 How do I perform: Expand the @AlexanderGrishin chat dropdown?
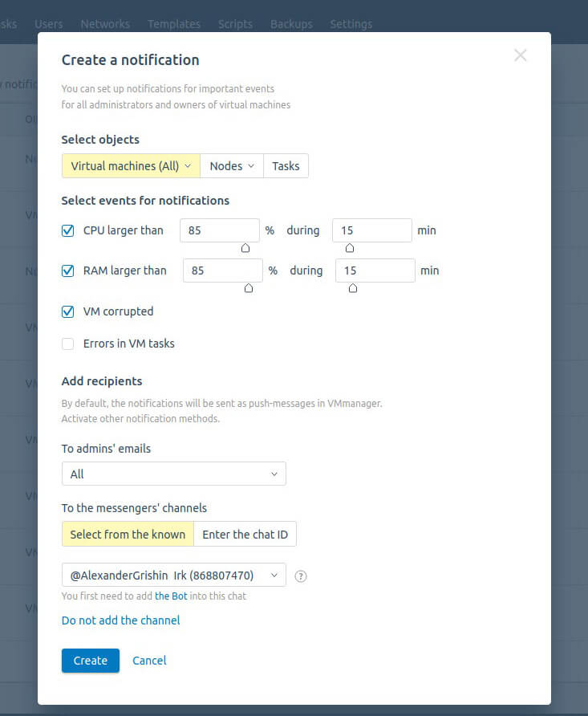coord(174,575)
